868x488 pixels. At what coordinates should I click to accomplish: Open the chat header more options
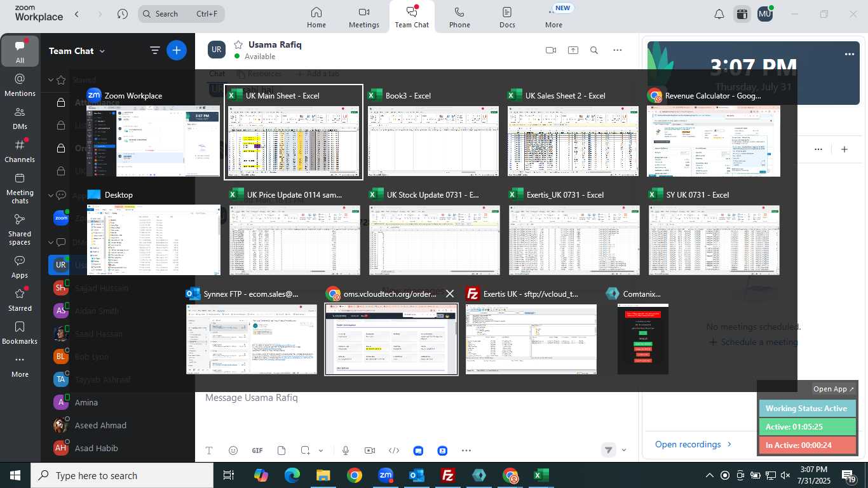coord(617,50)
